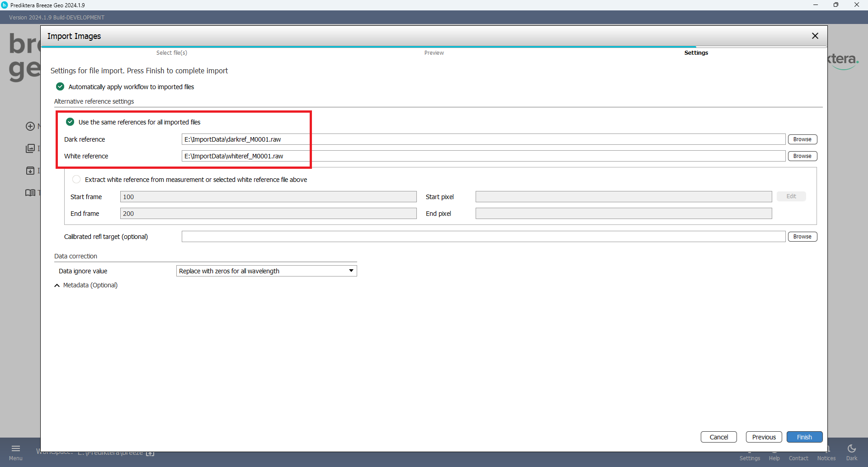Screen dimensions: 868x467
Task: Go to the Select file(s) step
Action: click(x=172, y=53)
